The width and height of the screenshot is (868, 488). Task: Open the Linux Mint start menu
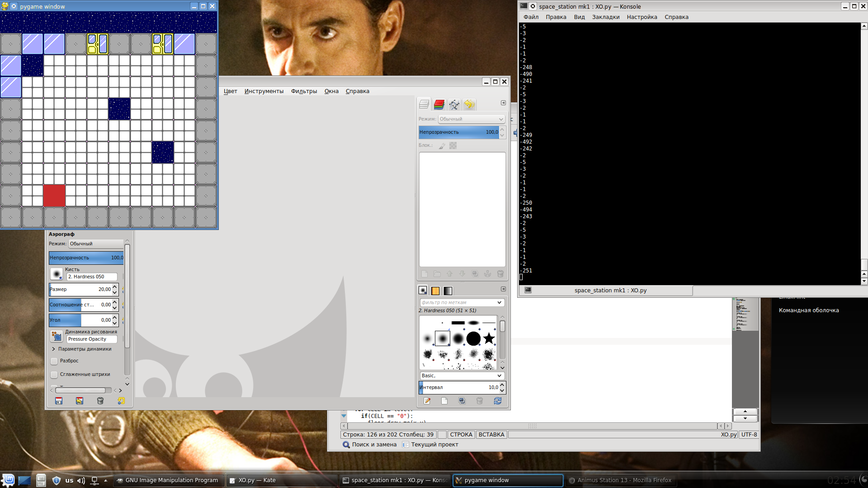coord(8,480)
